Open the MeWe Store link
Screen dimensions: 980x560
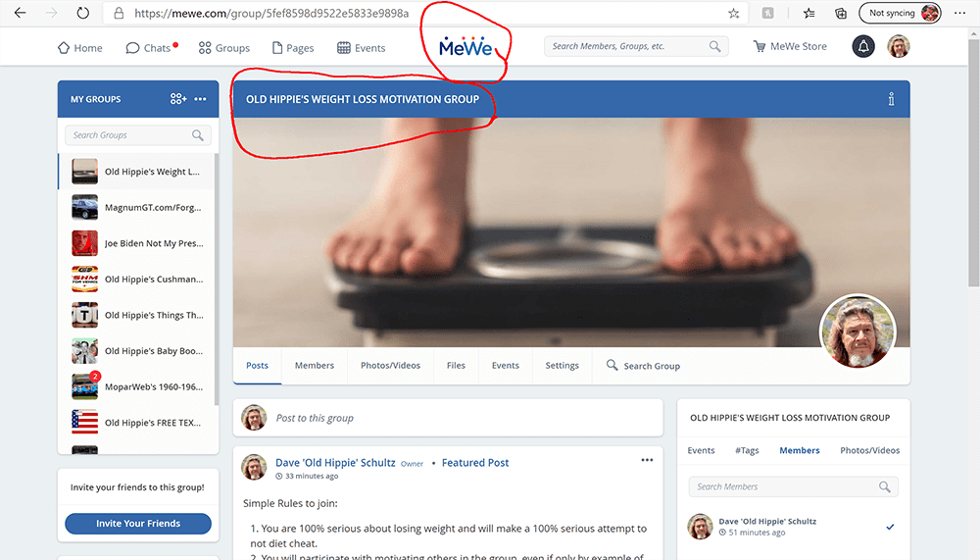[x=790, y=46]
